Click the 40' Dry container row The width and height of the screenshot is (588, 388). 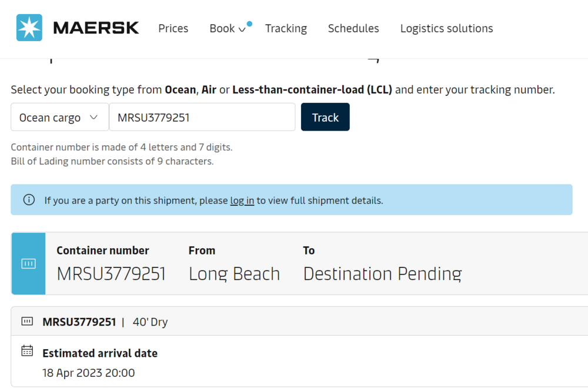click(150, 322)
